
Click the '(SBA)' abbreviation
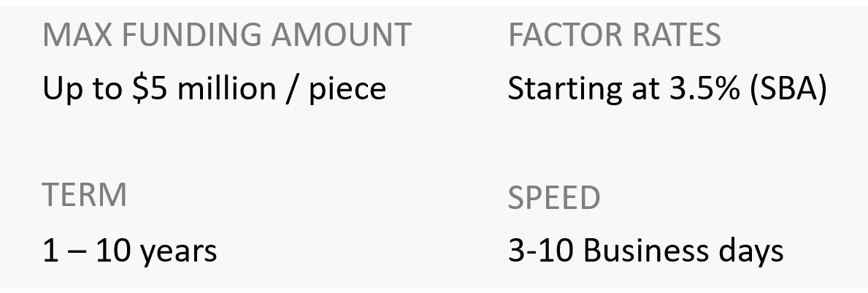791,89
